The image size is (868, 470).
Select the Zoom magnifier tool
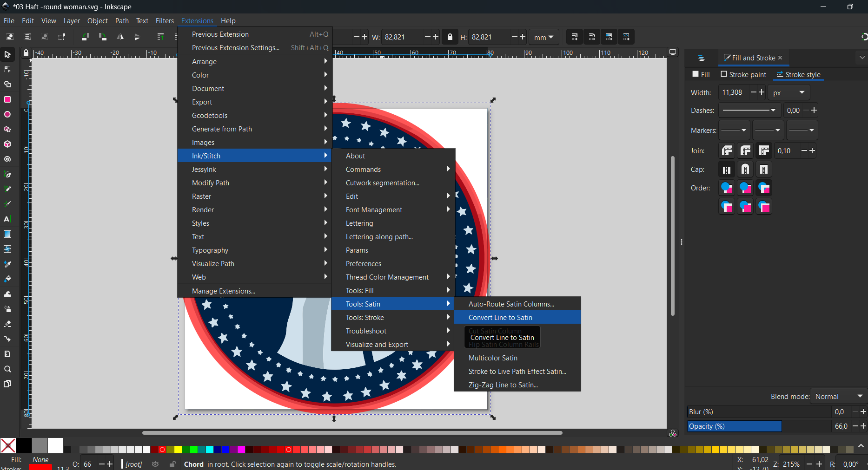[7, 369]
